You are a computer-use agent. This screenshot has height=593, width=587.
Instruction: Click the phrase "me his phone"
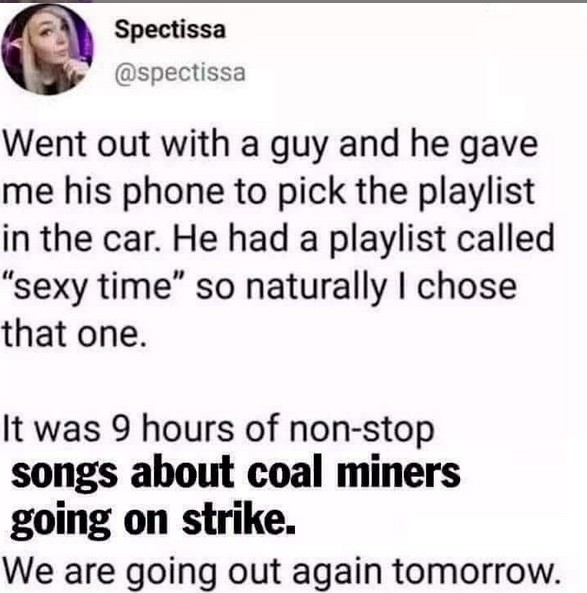pos(113,192)
